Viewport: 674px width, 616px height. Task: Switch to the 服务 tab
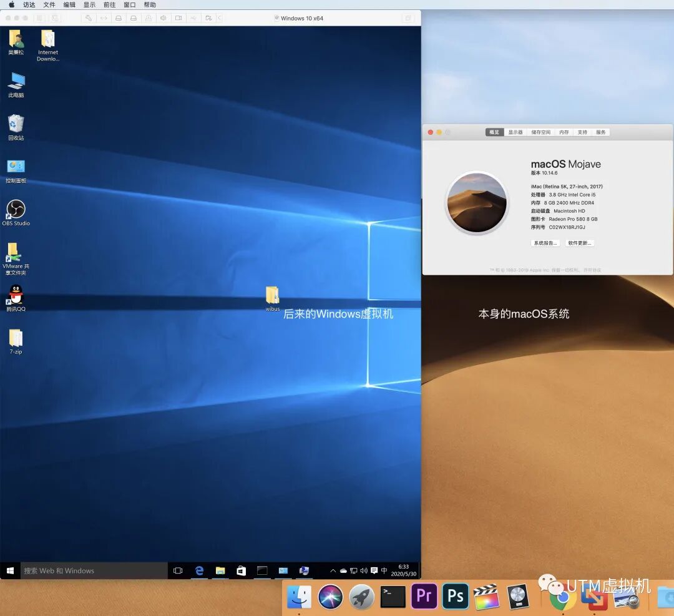600,132
